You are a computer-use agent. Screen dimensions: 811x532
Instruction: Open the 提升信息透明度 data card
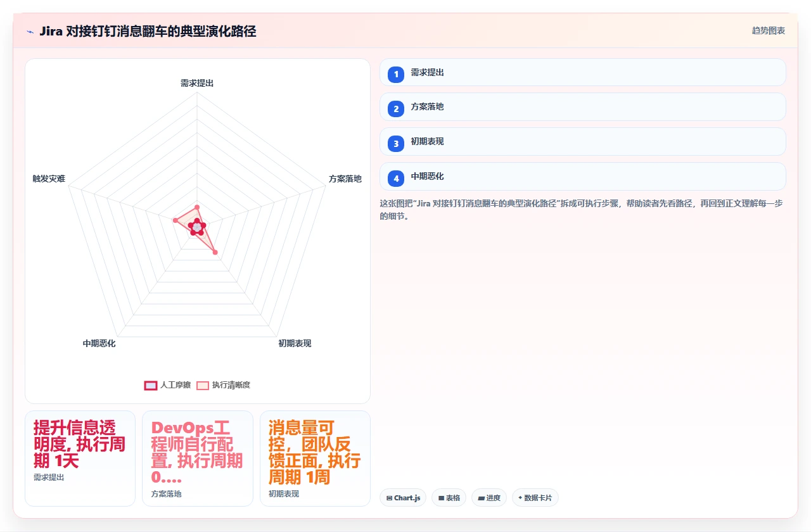click(x=80, y=459)
